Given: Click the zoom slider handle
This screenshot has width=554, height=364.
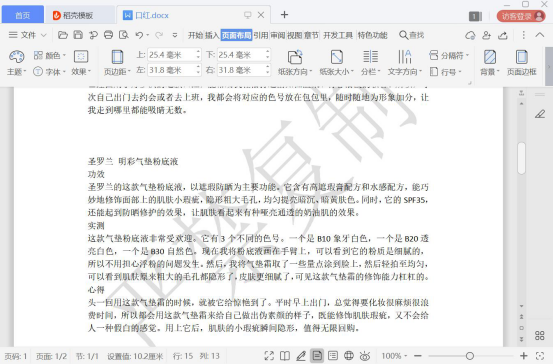Looking at the screenshot, I should (x=470, y=356).
